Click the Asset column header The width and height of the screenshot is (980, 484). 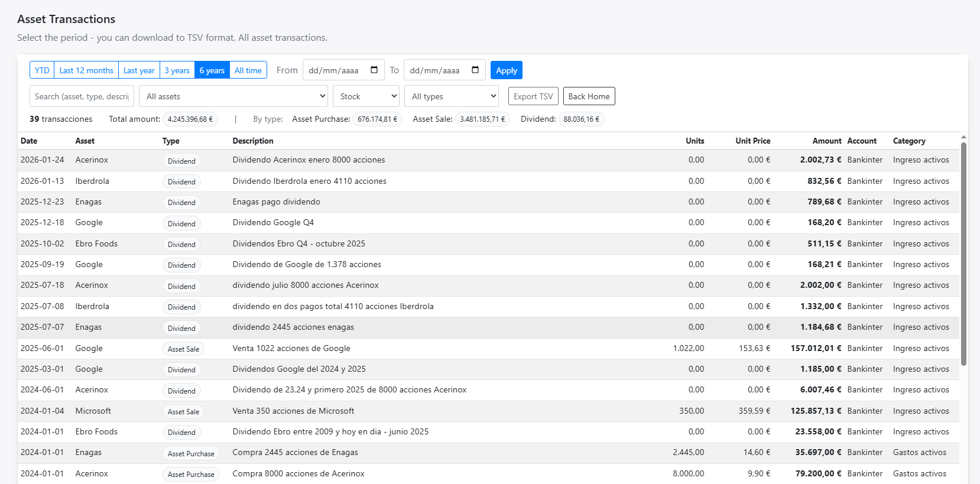85,141
